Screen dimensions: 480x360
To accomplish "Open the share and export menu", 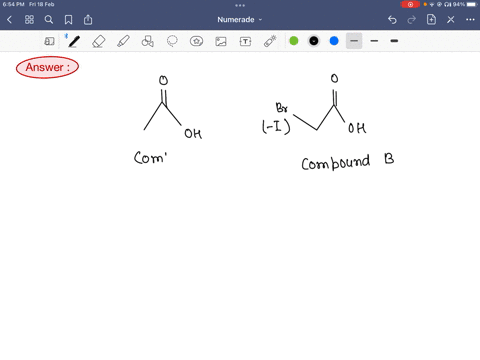I will 88,20.
